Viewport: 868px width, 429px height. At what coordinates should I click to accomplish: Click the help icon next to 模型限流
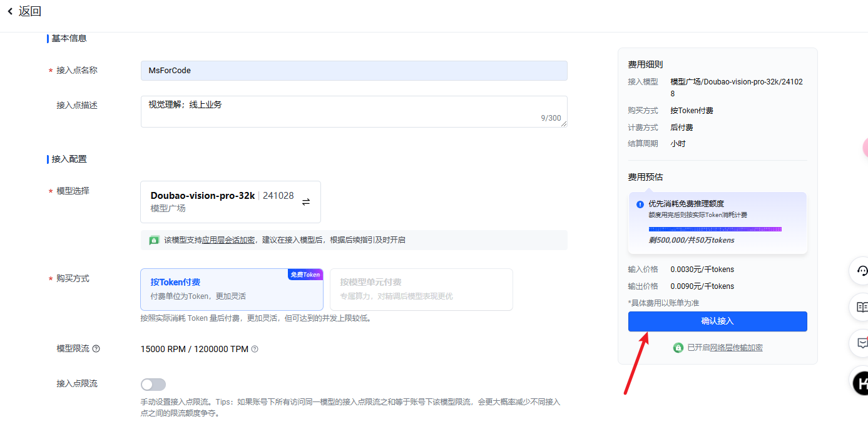(96, 349)
